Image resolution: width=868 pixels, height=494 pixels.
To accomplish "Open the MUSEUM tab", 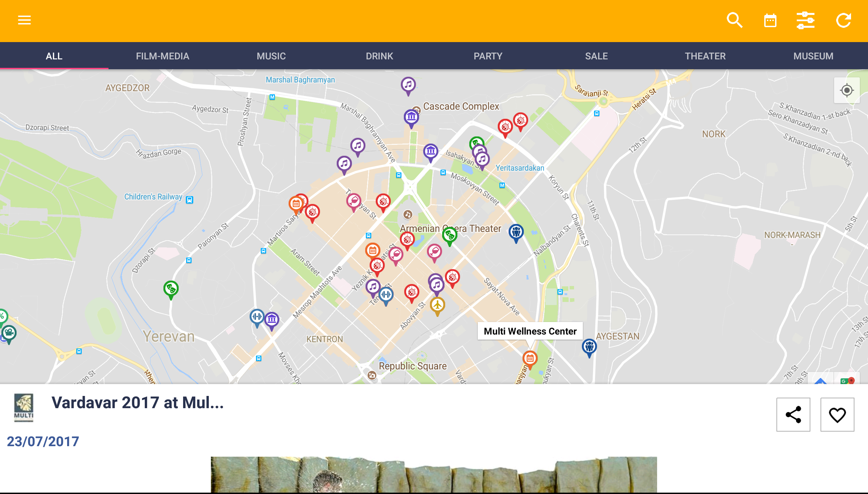I will [x=813, y=56].
